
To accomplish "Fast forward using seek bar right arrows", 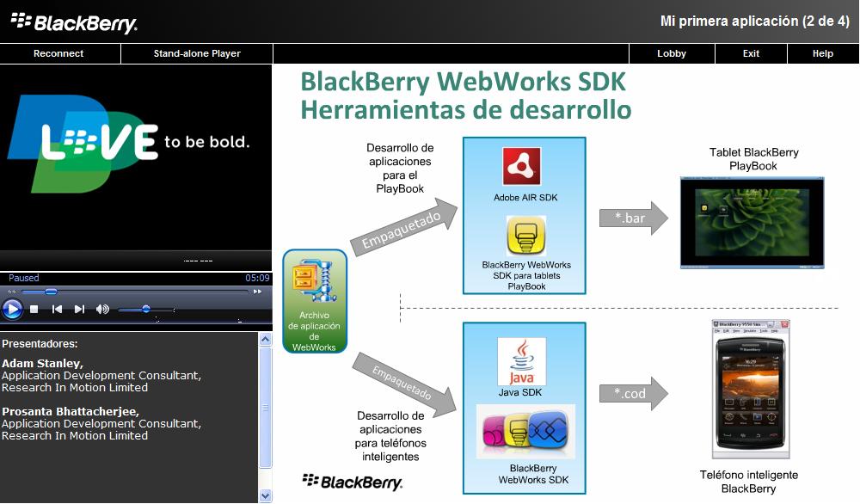I will pos(257,292).
